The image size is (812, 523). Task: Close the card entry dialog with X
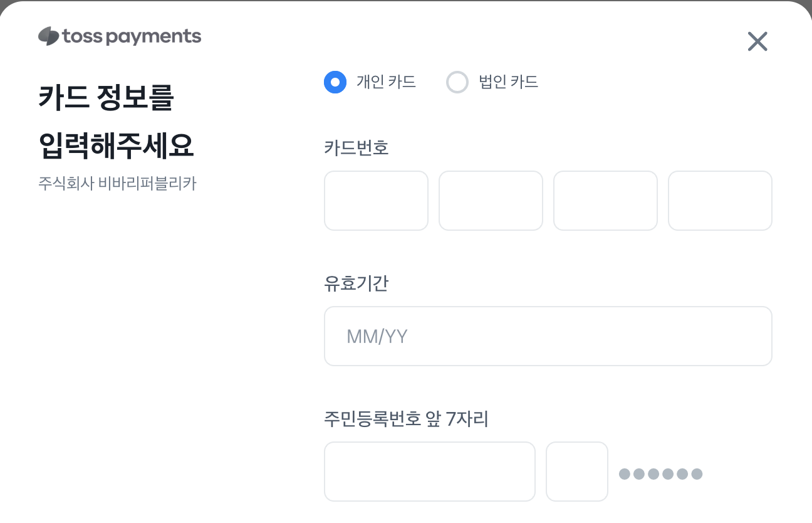pos(757,42)
